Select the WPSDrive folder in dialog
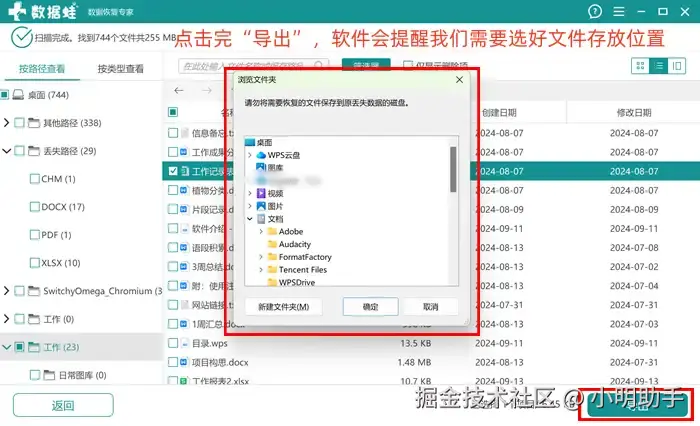 click(x=297, y=282)
